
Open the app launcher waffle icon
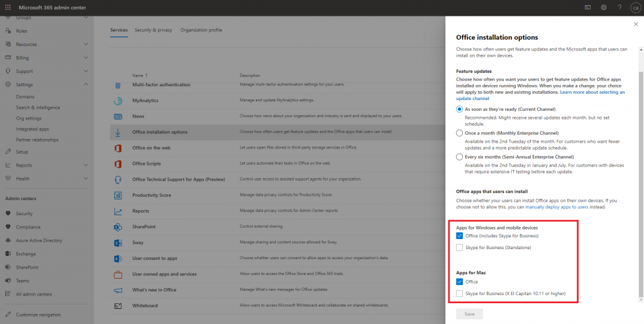pyautogui.click(x=8, y=8)
